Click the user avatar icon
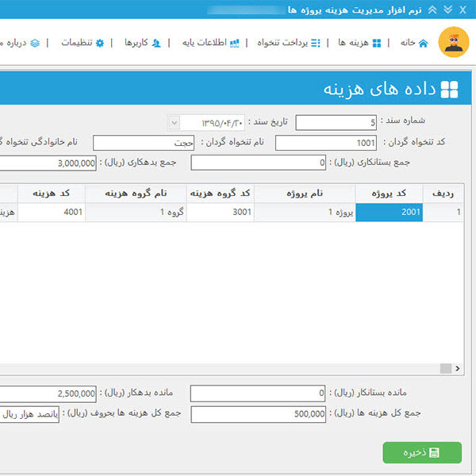Viewport: 476px width, 476px height. (454, 43)
